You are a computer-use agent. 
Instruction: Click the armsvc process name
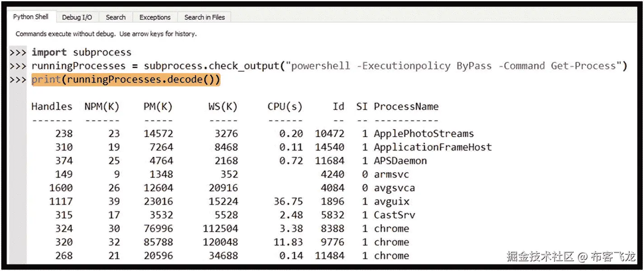tap(391, 174)
